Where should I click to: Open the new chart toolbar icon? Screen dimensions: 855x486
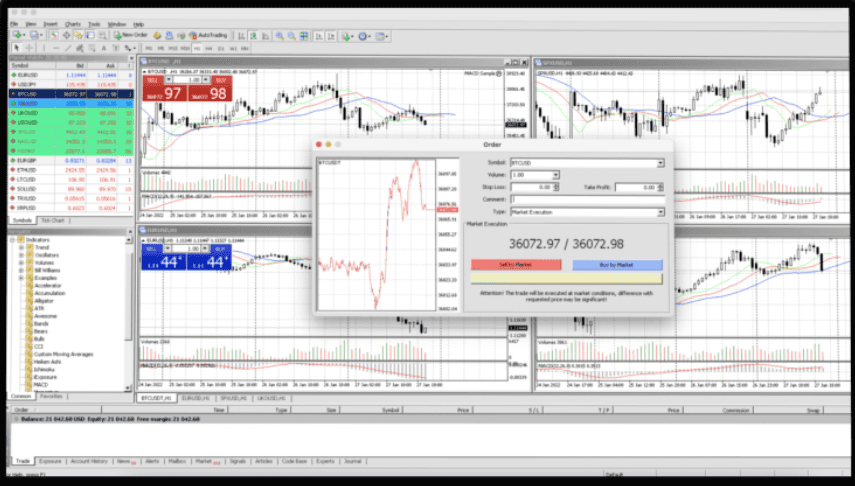click(19, 35)
